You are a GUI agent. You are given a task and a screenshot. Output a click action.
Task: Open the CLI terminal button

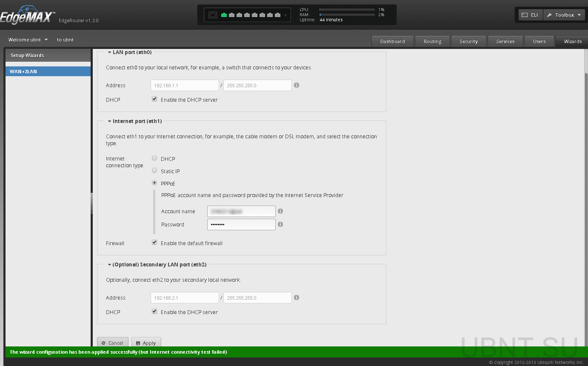pos(530,15)
